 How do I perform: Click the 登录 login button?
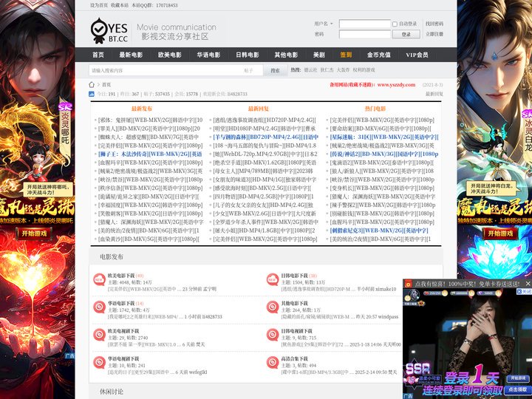tap(406, 34)
